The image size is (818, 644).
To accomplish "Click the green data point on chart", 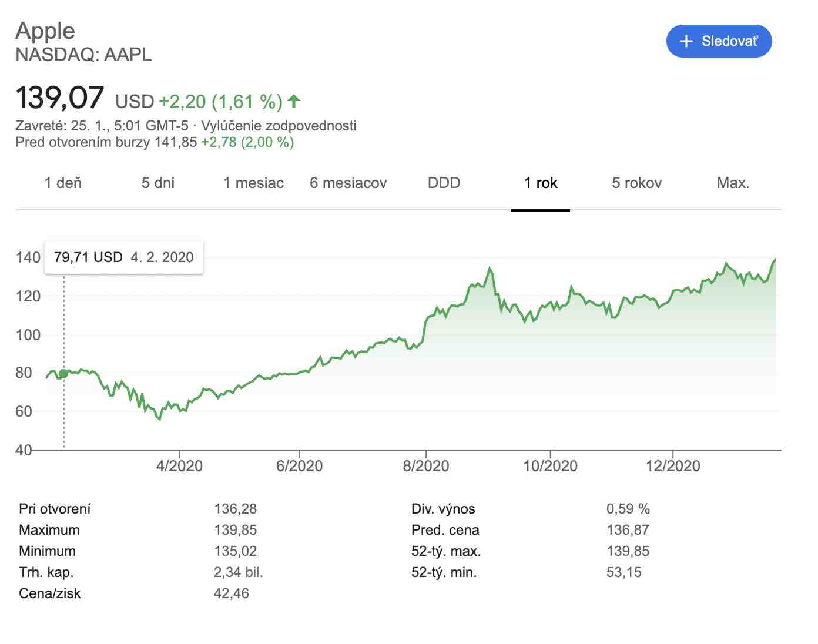I will (x=63, y=374).
